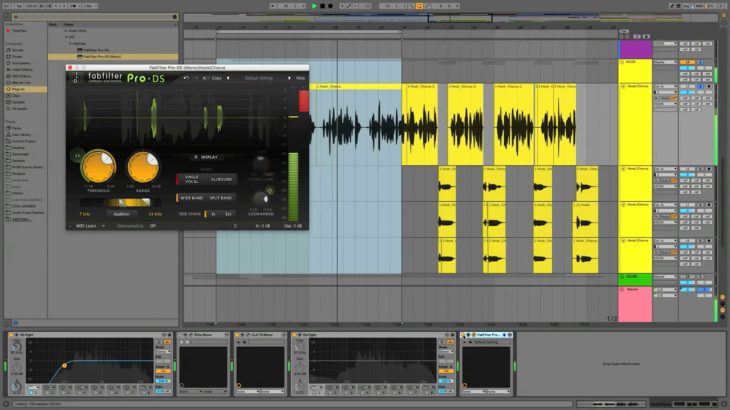
Task: Select Wide Band processing
Action: click(191, 198)
